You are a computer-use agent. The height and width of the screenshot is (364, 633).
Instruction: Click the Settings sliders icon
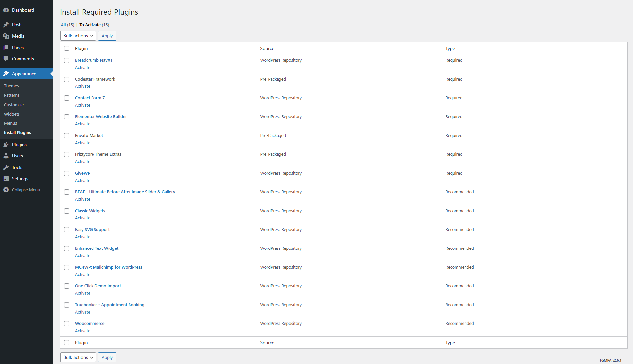click(x=6, y=179)
